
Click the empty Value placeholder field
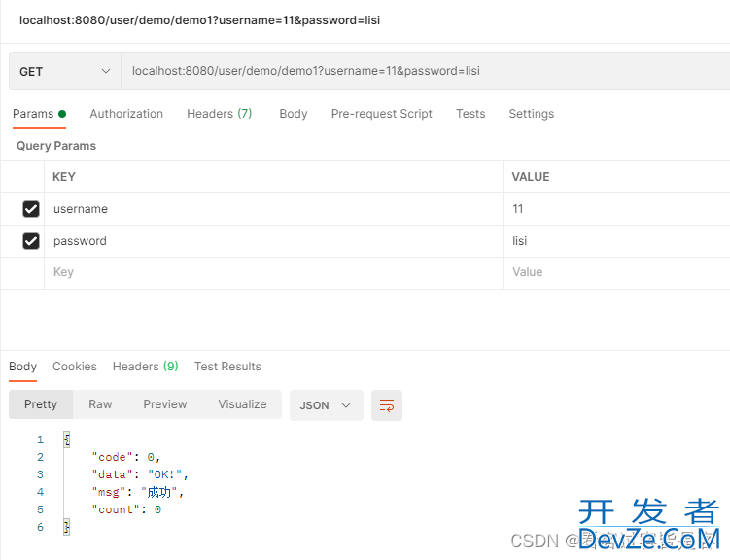(x=616, y=272)
